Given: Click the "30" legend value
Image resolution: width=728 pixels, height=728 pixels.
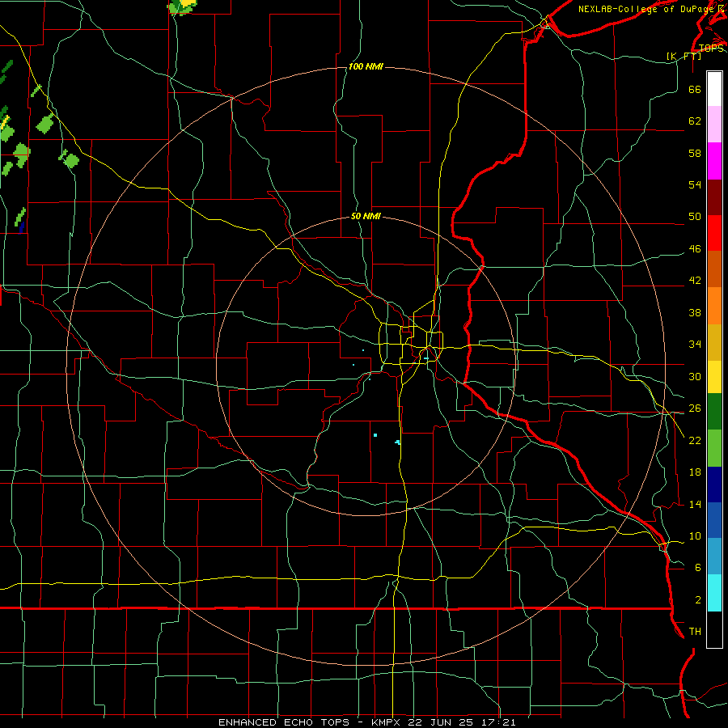Looking at the screenshot, I should tap(695, 376).
